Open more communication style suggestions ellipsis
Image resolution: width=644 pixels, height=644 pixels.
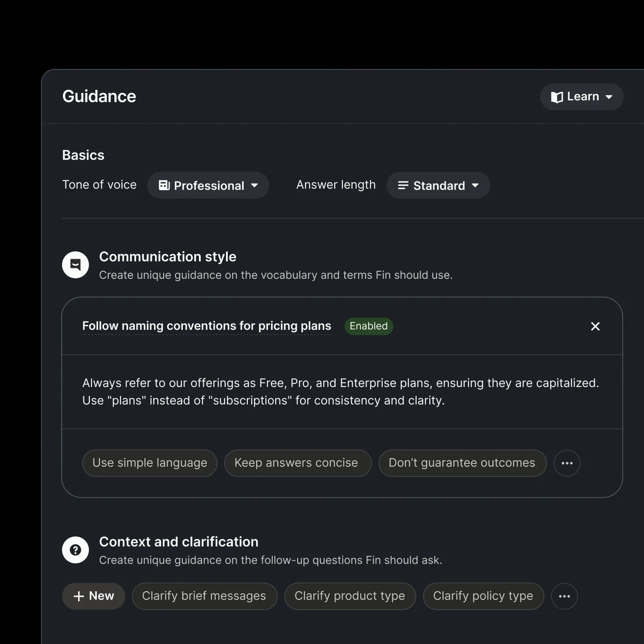coord(567,463)
